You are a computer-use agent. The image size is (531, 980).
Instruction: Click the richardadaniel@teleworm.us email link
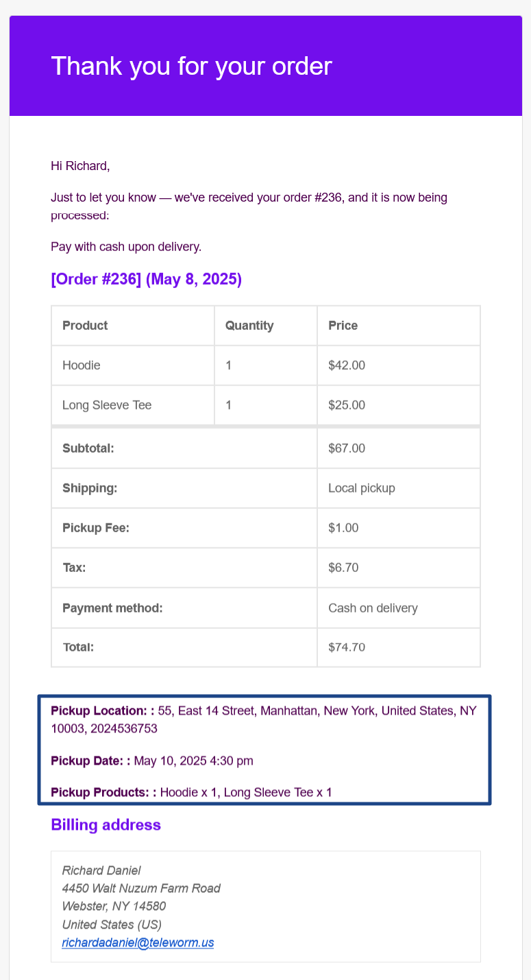pyautogui.click(x=138, y=943)
